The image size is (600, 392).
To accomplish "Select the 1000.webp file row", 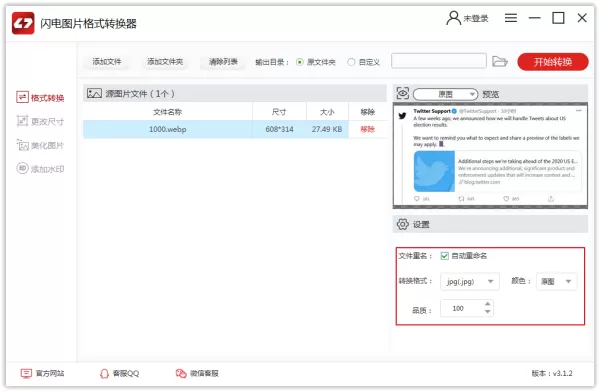I will 235,129.
